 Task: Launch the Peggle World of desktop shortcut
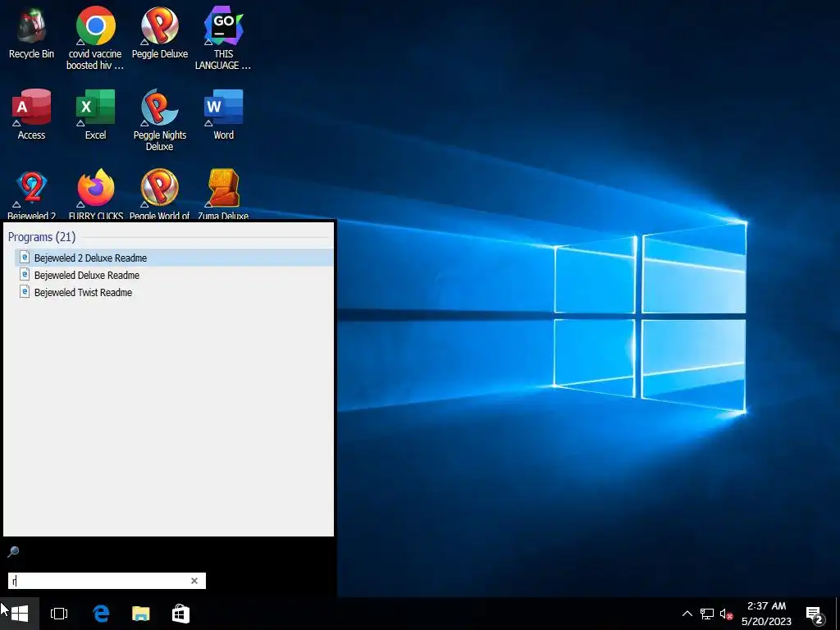160,194
